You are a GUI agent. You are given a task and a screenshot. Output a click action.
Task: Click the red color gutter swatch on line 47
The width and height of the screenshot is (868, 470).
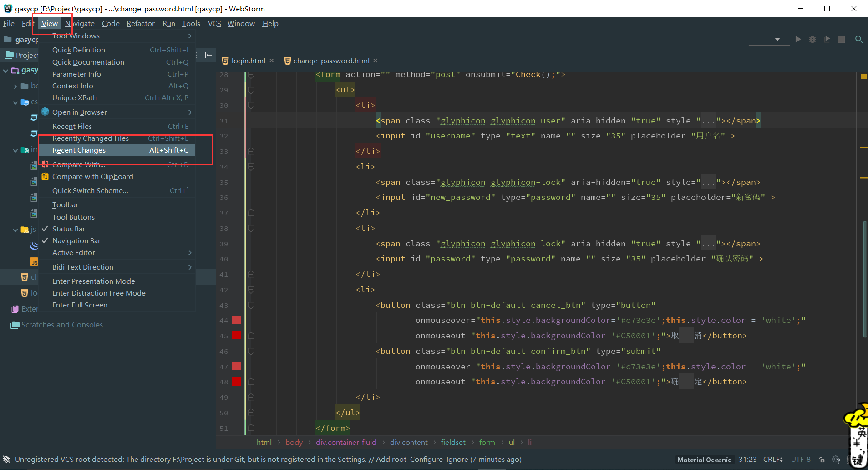pyautogui.click(x=236, y=366)
